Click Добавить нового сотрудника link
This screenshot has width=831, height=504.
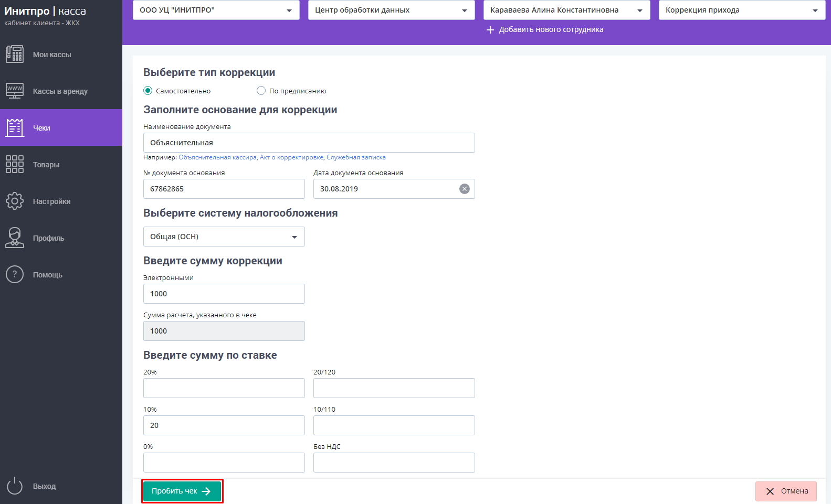click(x=551, y=29)
